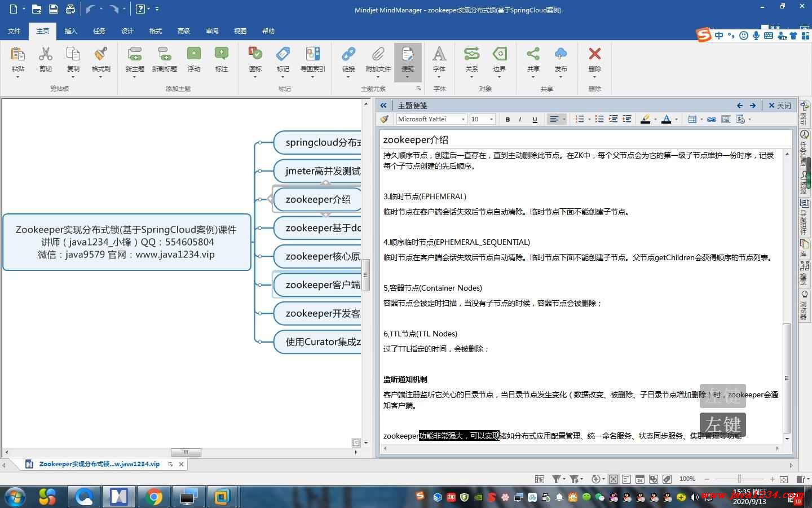Click the notes vertical scrollbar thumb
This screenshot has height=508, width=812.
(x=787, y=378)
